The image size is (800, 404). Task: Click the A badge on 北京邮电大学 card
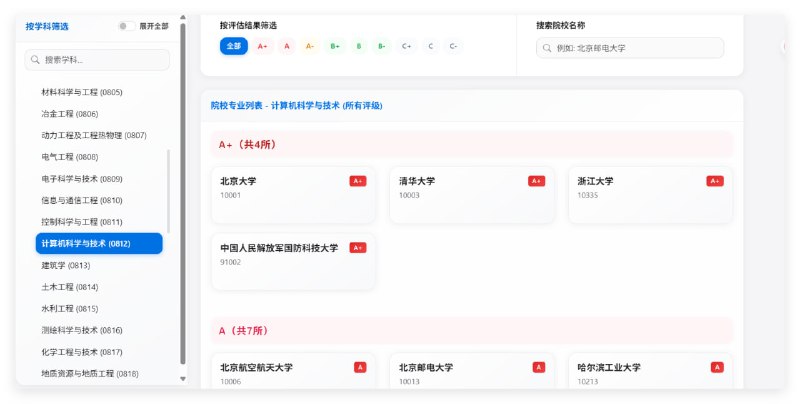click(x=539, y=367)
